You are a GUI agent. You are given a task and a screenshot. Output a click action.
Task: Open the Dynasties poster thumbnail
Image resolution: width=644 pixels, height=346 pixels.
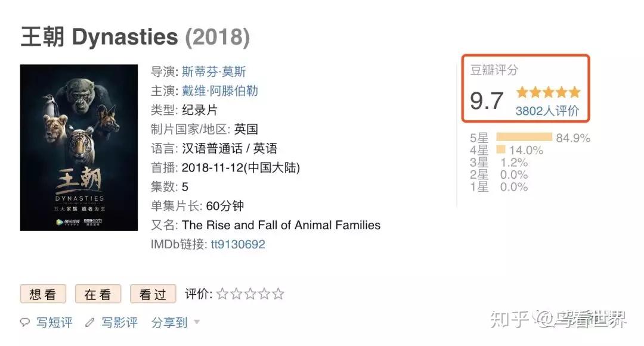(x=79, y=148)
